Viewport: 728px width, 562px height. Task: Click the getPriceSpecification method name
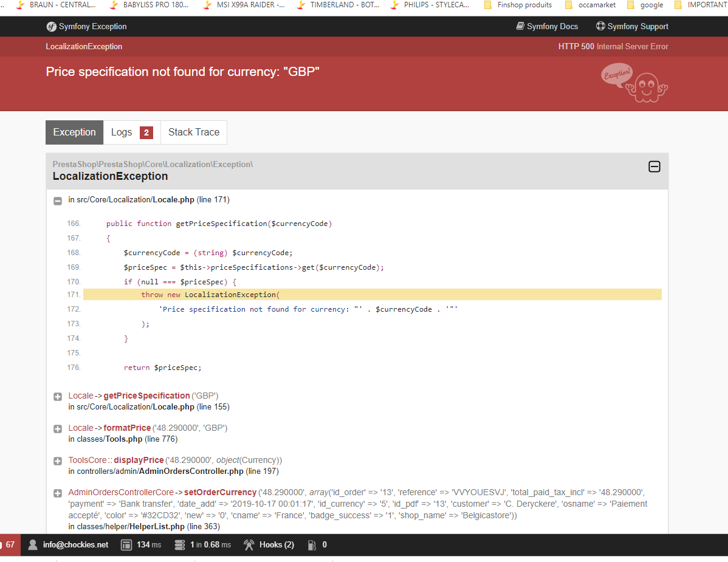[146, 396]
